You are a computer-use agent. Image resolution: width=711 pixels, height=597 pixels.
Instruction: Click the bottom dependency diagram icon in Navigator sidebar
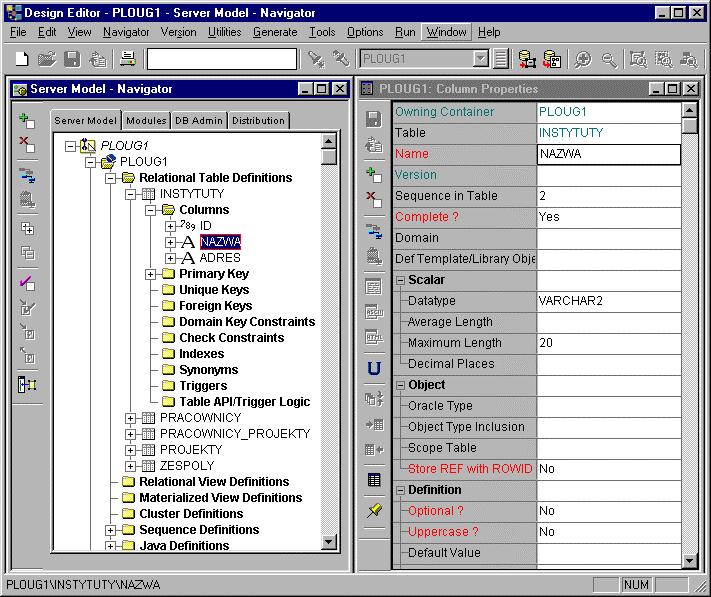[x=27, y=384]
